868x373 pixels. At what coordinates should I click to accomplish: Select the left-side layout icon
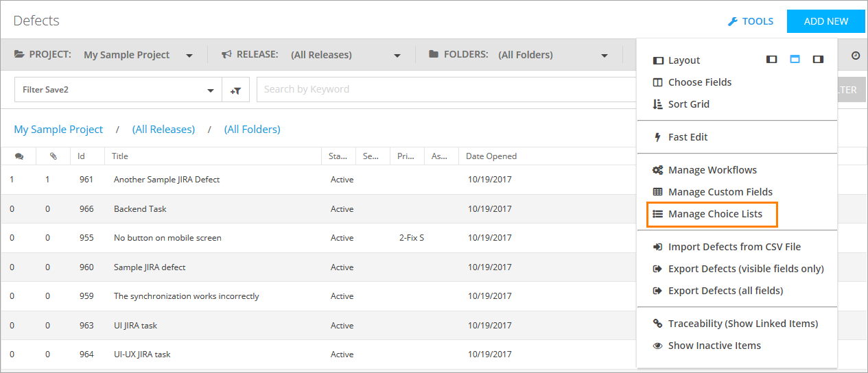point(772,60)
